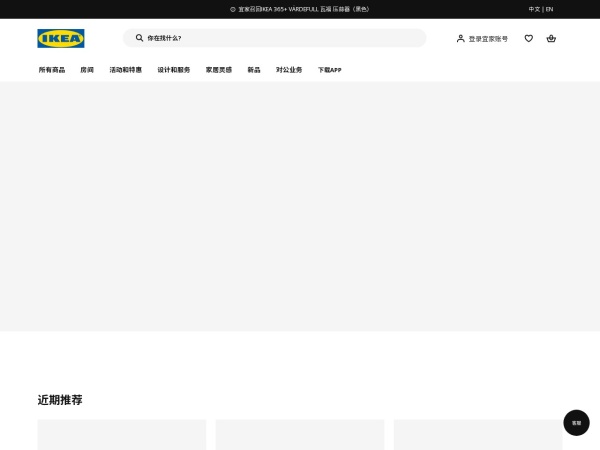This screenshot has width=600, height=450.
Task: Expand the 设计和服务 menu
Action: 173,70
